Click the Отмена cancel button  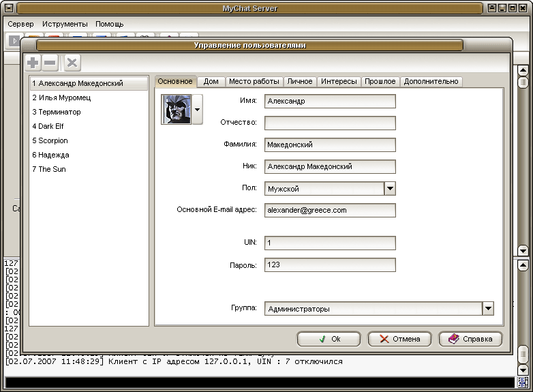tap(399, 339)
